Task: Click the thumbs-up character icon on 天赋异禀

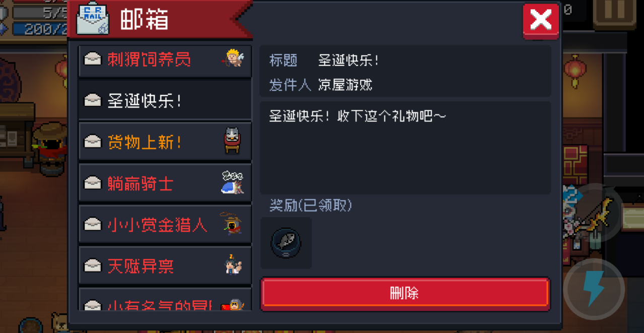Action: [233, 264]
